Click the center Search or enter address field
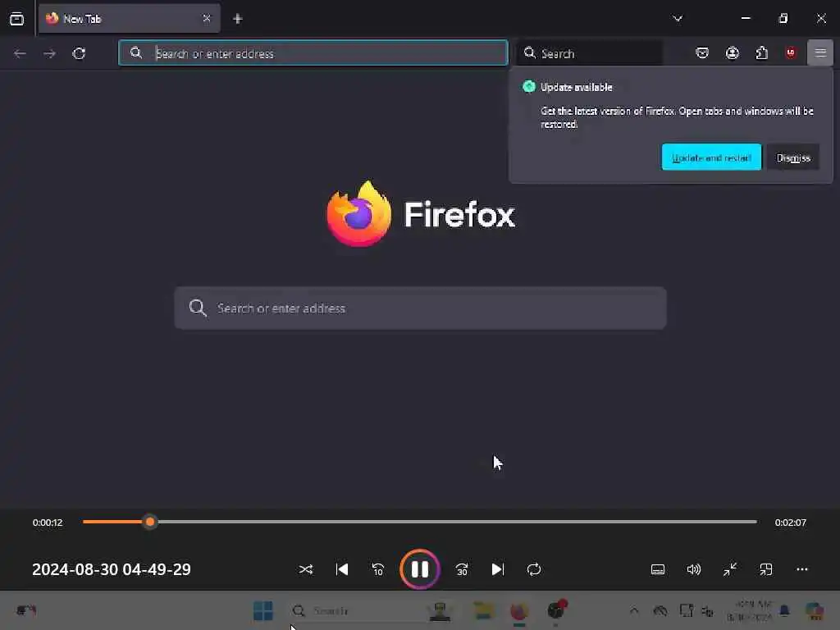The width and height of the screenshot is (840, 630). (421, 308)
